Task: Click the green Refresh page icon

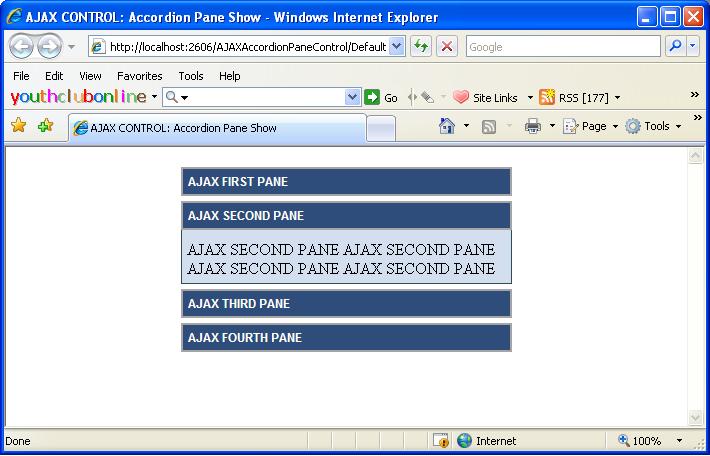Action: (421, 47)
